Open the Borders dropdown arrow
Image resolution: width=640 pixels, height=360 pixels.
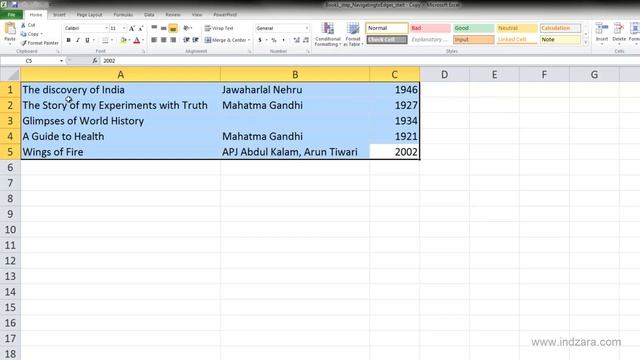[111, 40]
